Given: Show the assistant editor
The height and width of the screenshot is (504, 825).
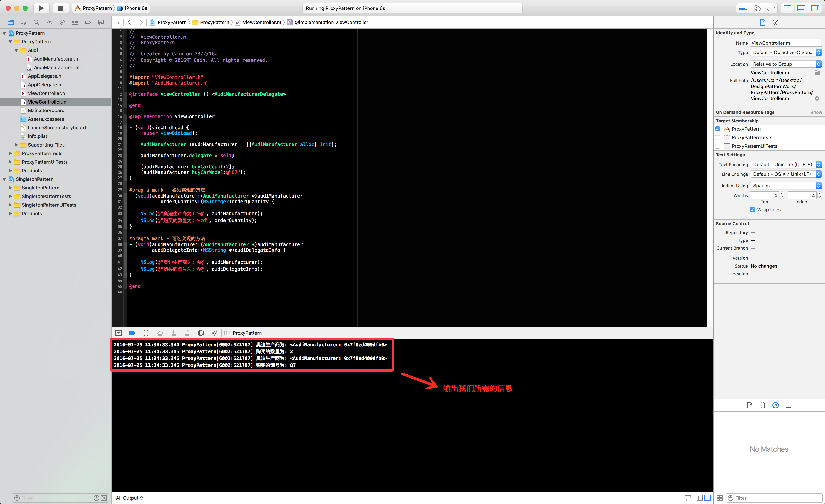Looking at the screenshot, I should (757, 8).
